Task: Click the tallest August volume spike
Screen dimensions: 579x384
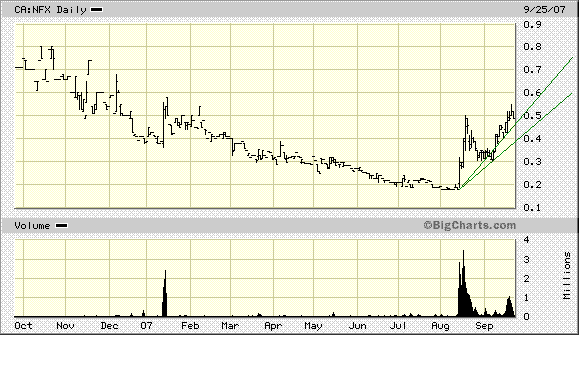Action: coord(463,284)
